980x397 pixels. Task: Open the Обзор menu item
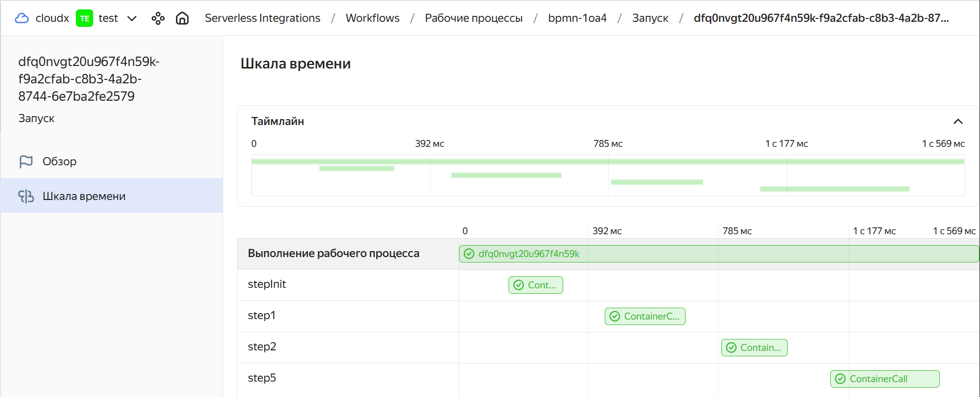59,161
